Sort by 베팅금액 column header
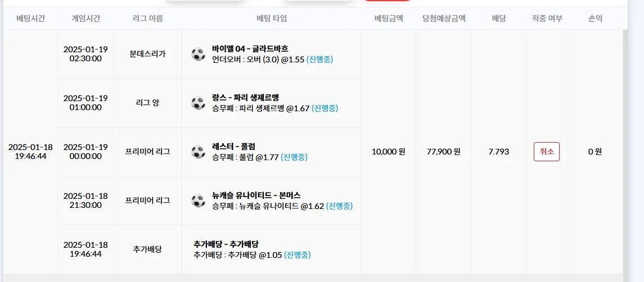644x282 pixels. [389, 19]
